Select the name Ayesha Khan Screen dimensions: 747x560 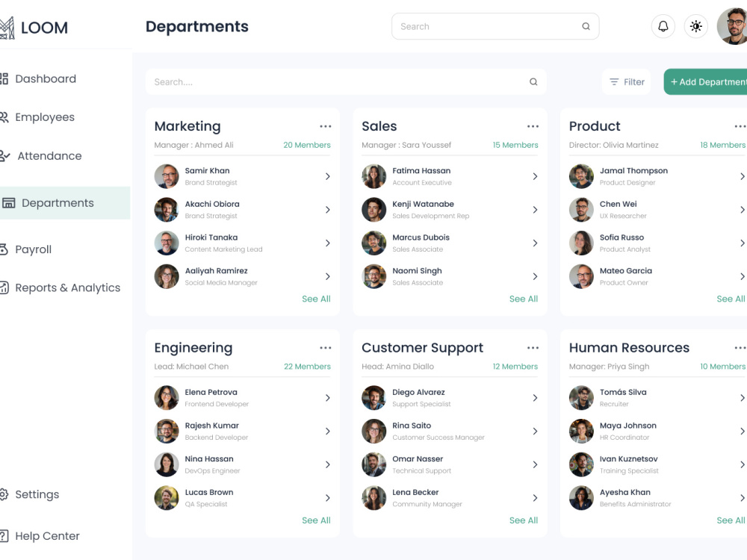coord(624,492)
